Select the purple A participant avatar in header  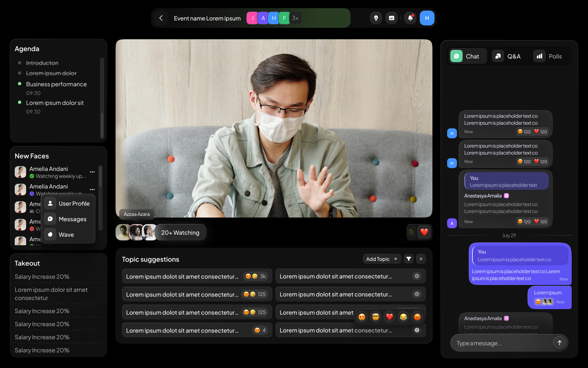(x=263, y=18)
